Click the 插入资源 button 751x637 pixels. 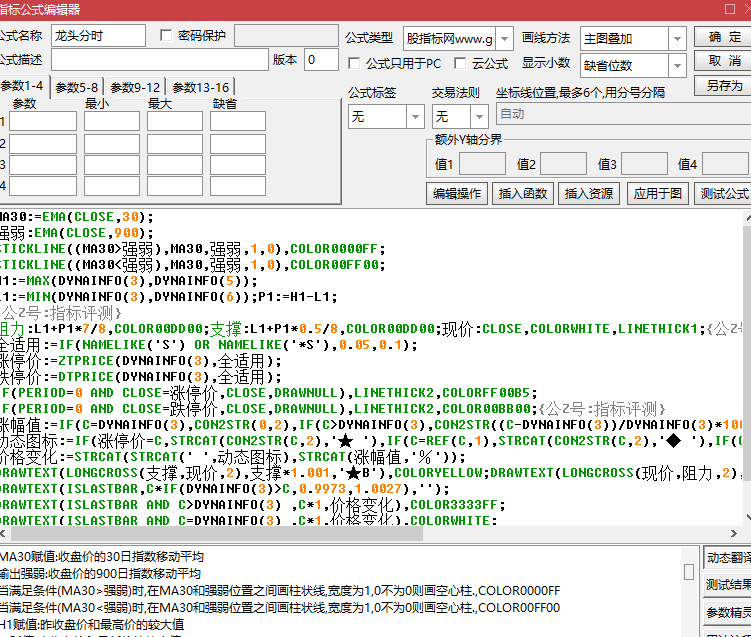click(589, 193)
